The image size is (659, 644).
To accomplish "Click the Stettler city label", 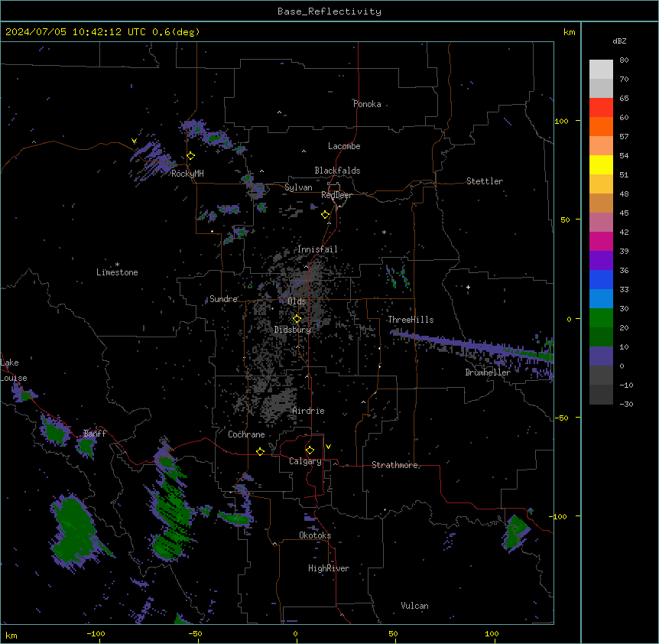I will (x=485, y=181).
